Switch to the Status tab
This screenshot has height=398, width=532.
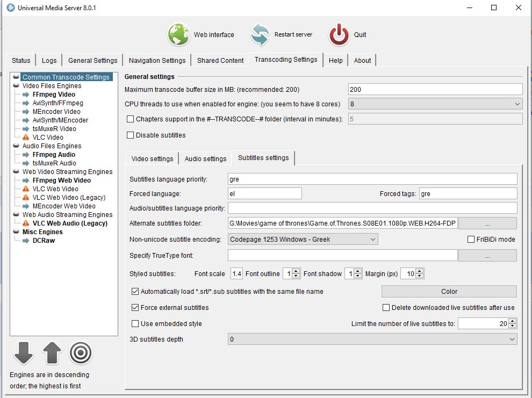coord(21,60)
